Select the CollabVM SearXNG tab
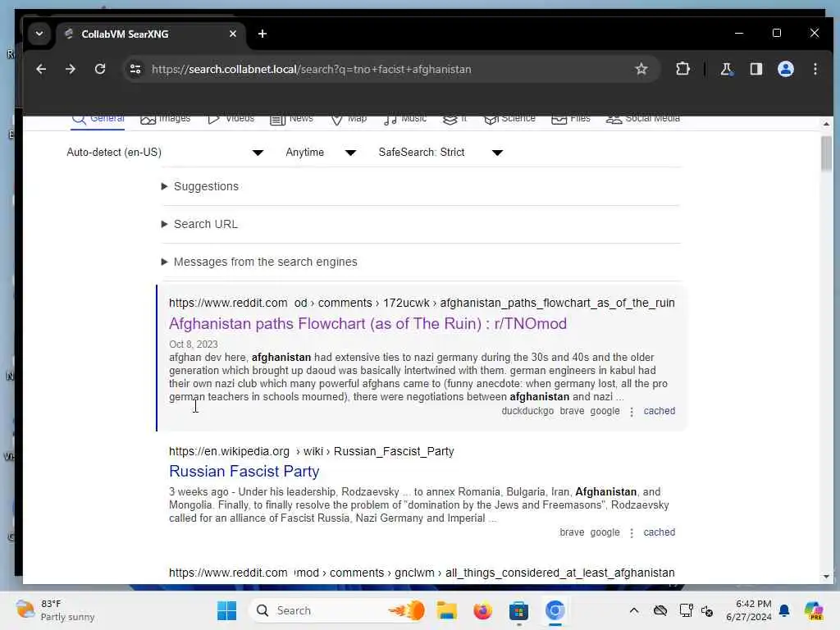 pos(150,34)
